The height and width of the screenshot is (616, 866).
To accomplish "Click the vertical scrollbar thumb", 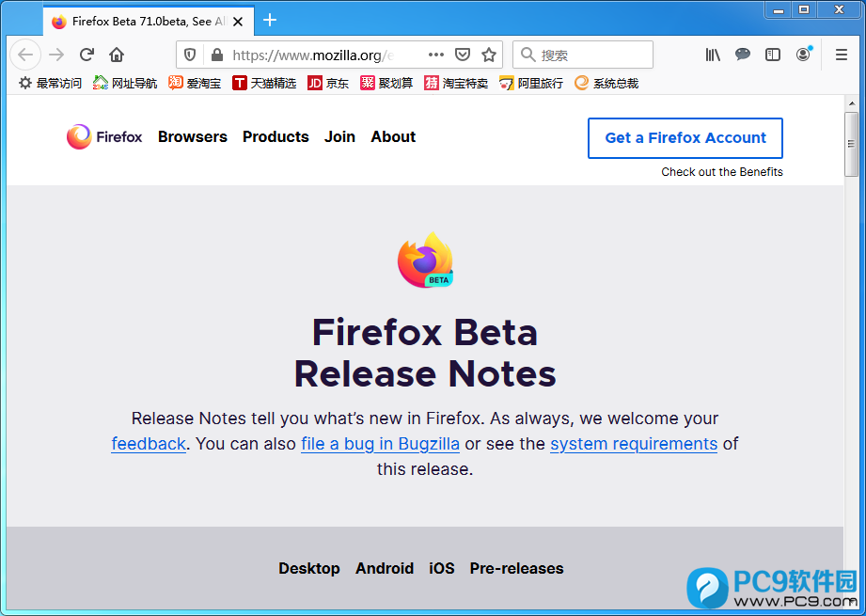I will [852, 144].
